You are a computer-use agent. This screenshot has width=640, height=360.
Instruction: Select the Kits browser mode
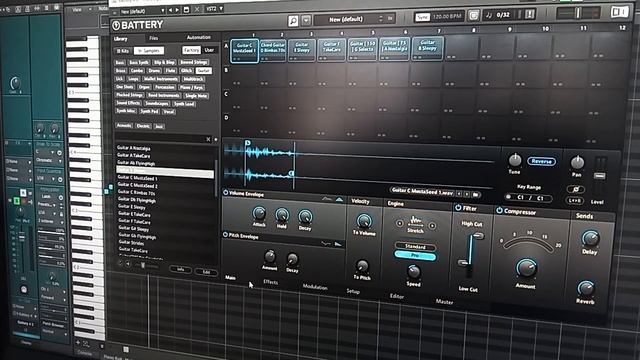122,51
